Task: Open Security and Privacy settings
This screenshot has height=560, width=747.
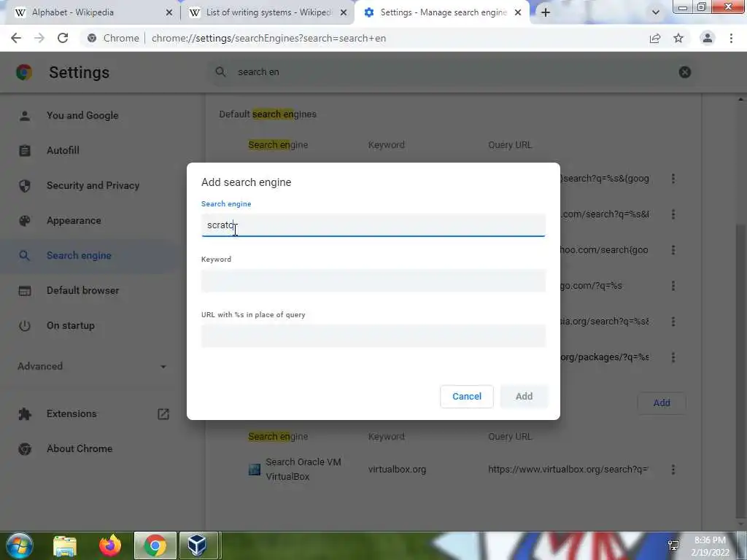Action: pyautogui.click(x=93, y=185)
